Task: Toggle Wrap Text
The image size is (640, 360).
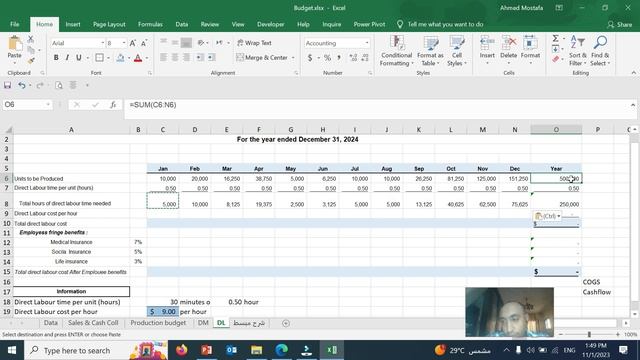Action: pos(254,43)
